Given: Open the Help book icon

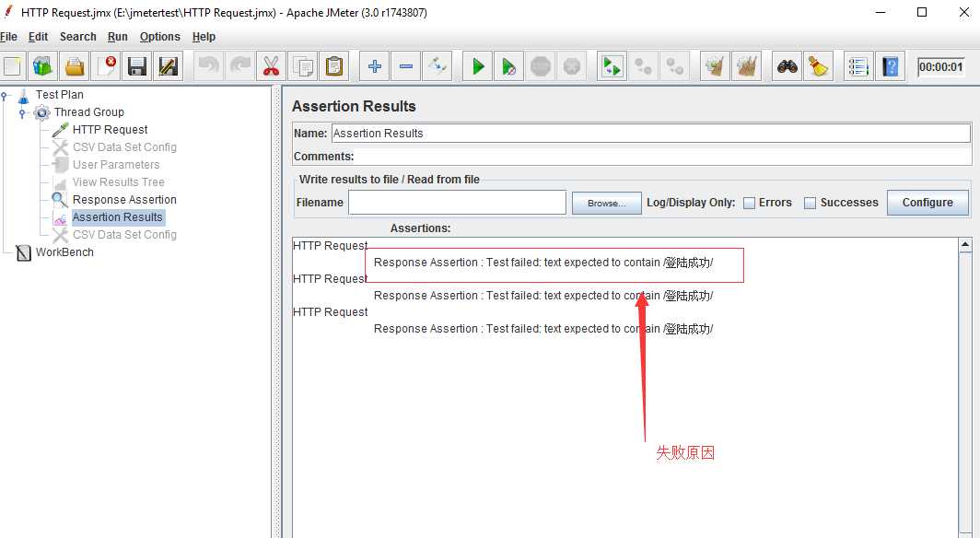Looking at the screenshot, I should pyautogui.click(x=890, y=65).
